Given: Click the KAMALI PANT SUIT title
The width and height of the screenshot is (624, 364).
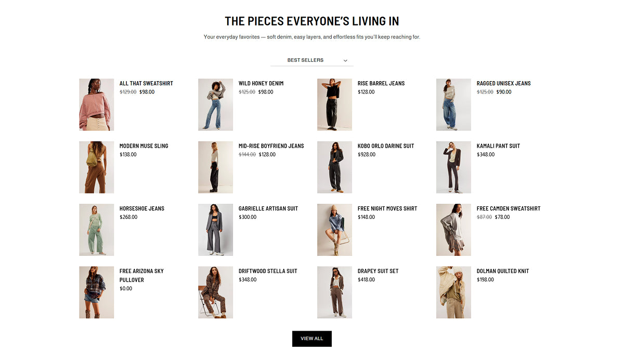Looking at the screenshot, I should tap(498, 146).
